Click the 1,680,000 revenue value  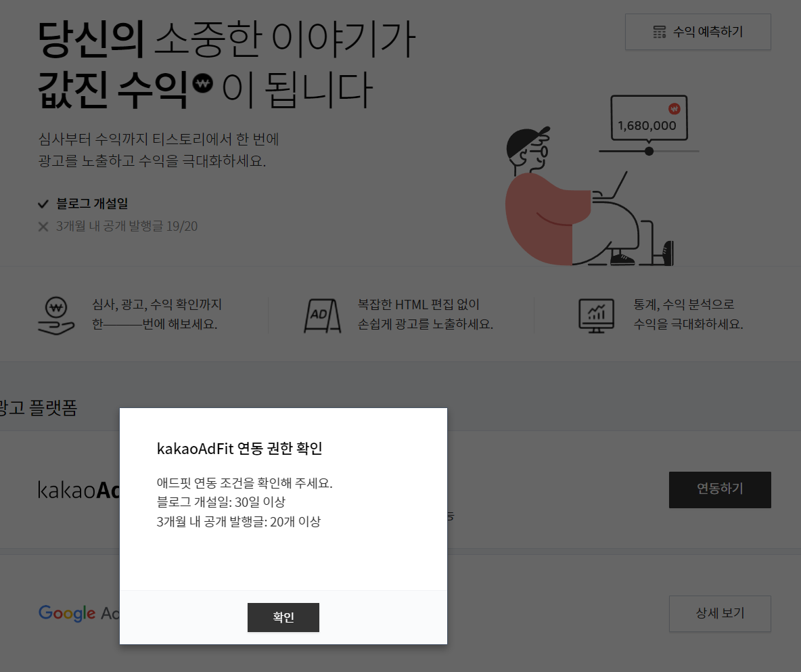click(x=647, y=126)
